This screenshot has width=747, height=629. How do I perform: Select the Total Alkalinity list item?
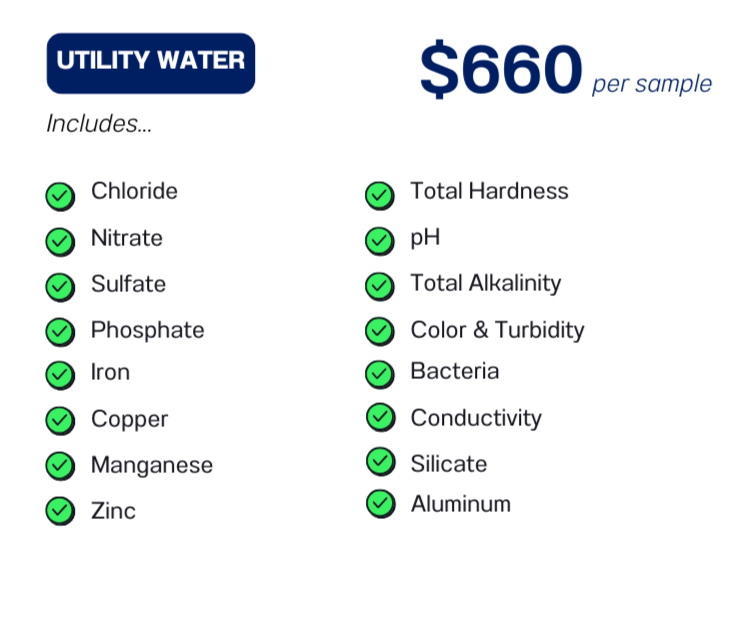485,284
